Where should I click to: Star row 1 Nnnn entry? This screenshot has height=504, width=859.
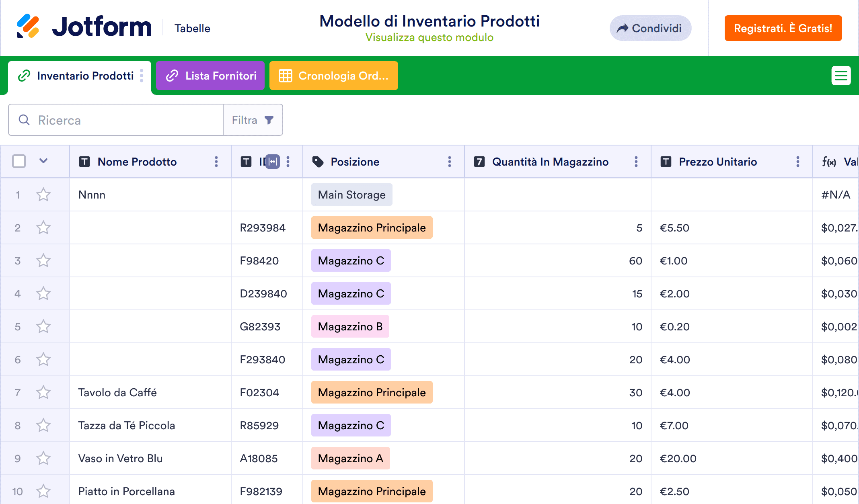point(43,195)
